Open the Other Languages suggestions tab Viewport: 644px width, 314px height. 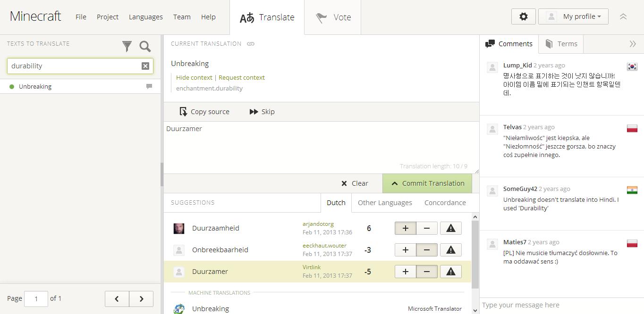(x=385, y=203)
